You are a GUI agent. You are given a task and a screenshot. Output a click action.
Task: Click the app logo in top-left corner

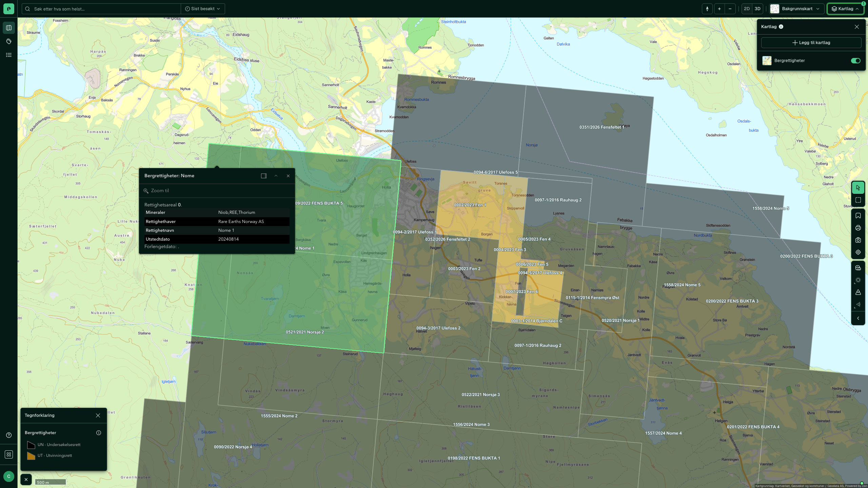(x=9, y=9)
